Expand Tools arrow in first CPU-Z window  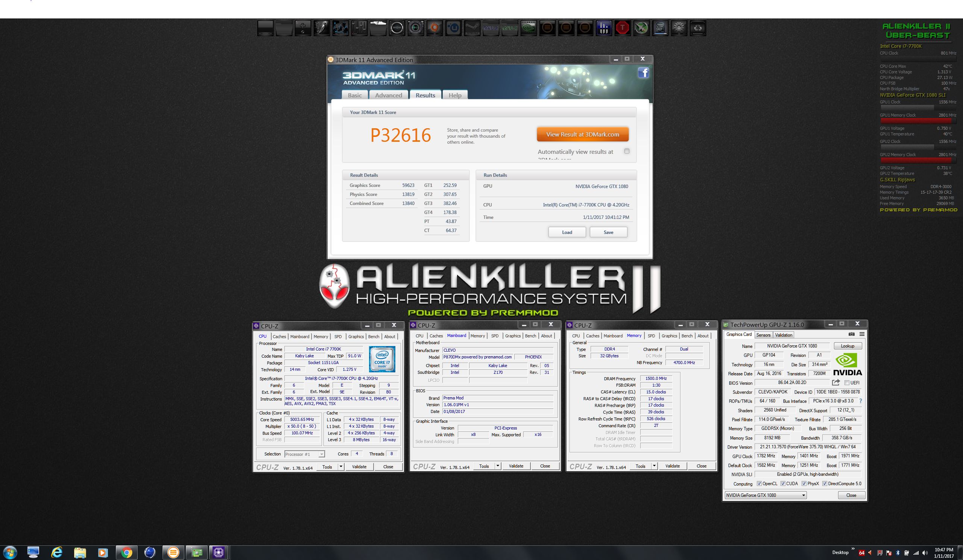[x=340, y=467]
